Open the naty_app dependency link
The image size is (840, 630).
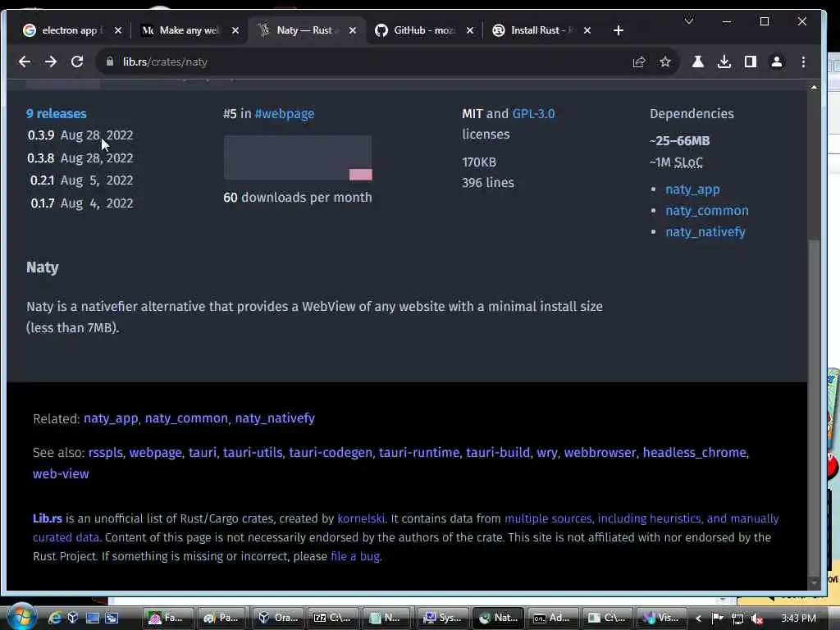click(692, 189)
